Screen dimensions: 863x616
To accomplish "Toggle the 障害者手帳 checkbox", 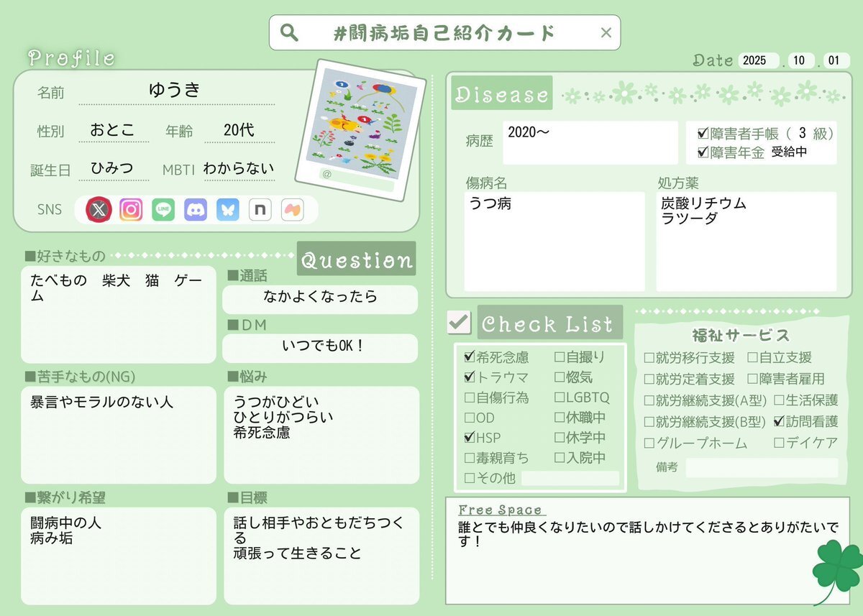I will [703, 133].
